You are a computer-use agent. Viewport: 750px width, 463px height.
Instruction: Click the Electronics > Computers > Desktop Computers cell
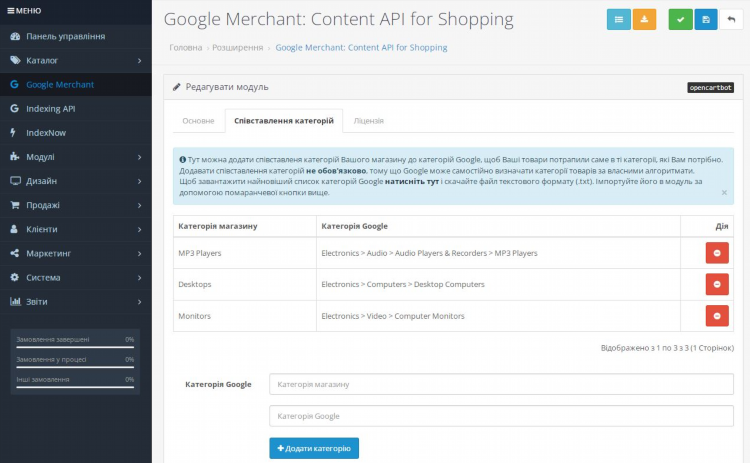(x=498, y=284)
